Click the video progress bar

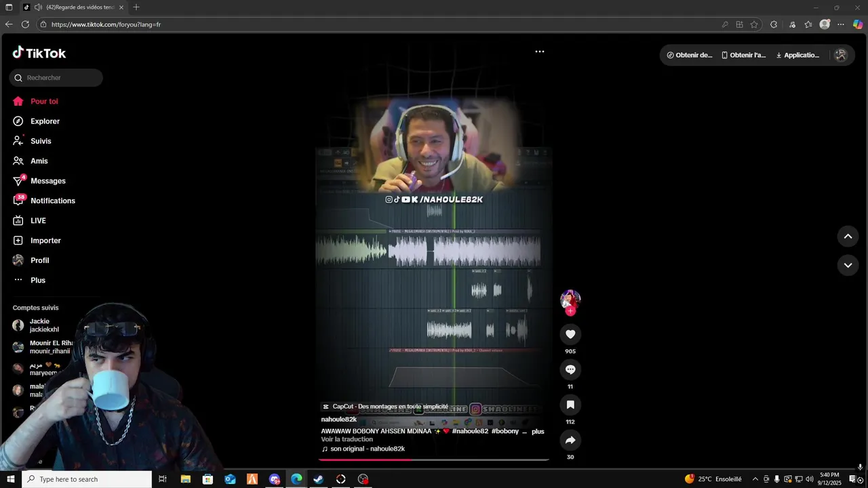tap(434, 460)
